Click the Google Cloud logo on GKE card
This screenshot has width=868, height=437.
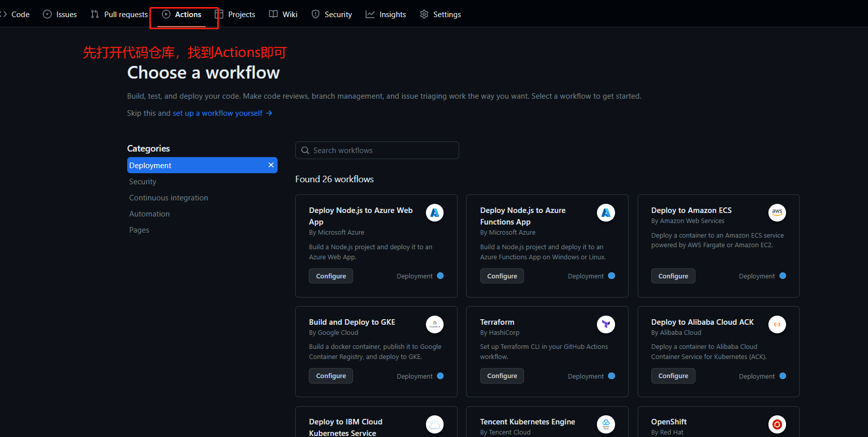[x=435, y=324]
